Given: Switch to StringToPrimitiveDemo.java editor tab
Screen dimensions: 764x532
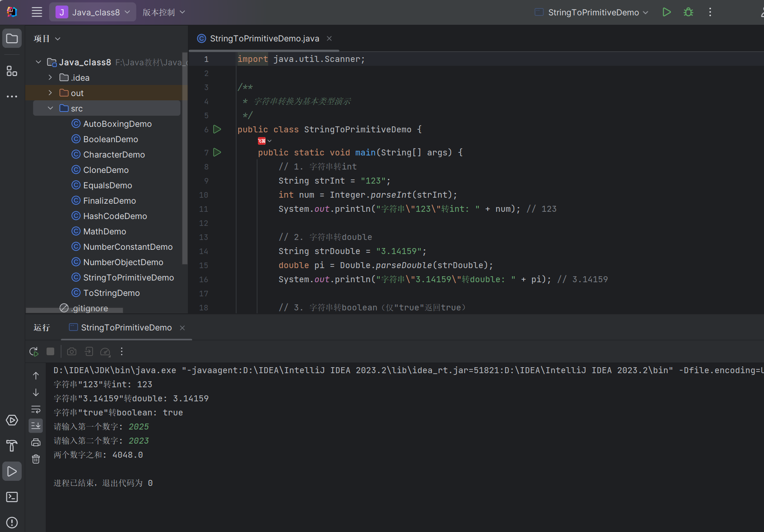Looking at the screenshot, I should coord(264,38).
